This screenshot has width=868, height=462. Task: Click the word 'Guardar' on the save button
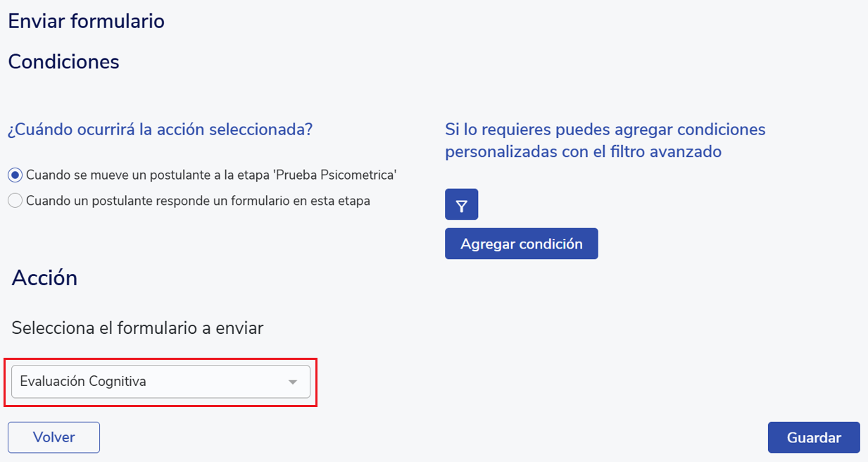(814, 437)
